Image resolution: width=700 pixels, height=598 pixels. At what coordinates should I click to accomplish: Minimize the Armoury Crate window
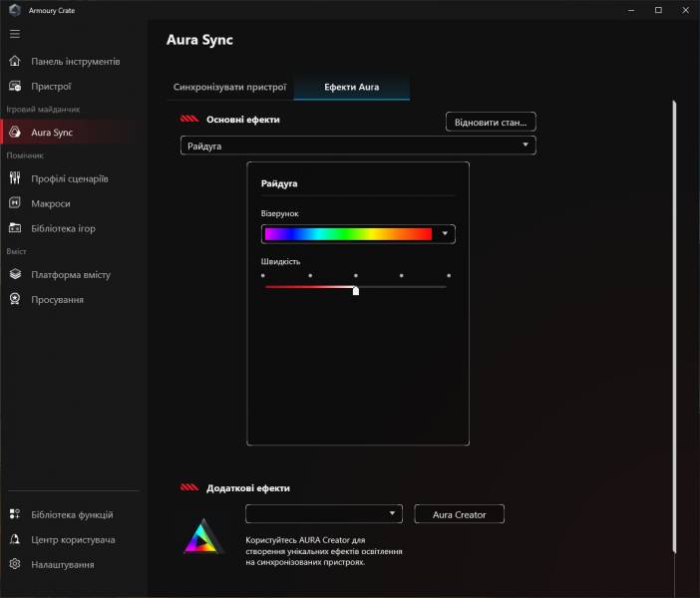tap(631, 10)
